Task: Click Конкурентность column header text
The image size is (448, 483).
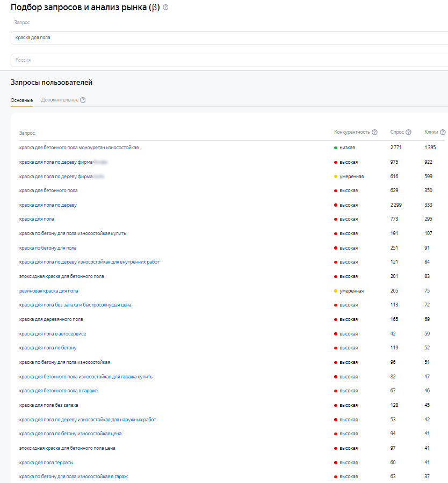Action: (x=352, y=132)
